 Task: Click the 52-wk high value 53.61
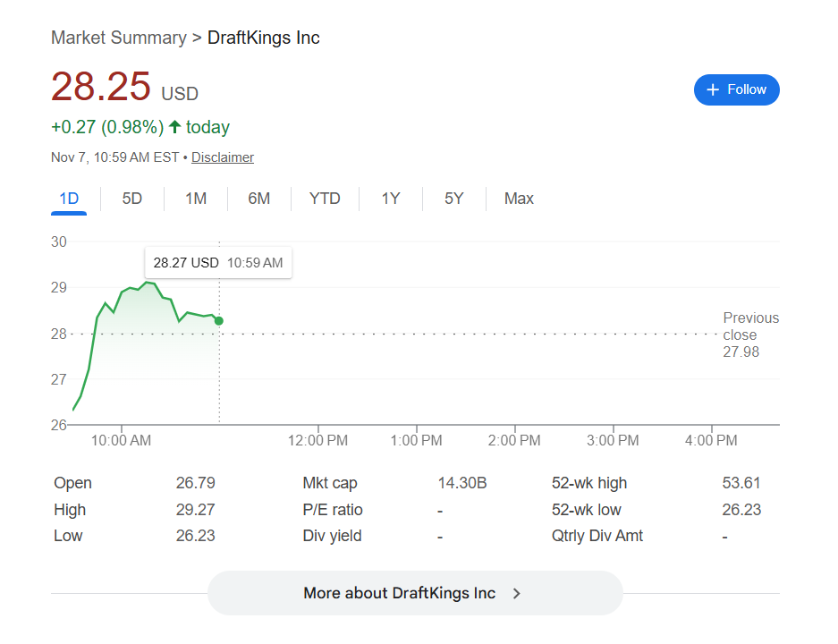pyautogui.click(x=741, y=483)
